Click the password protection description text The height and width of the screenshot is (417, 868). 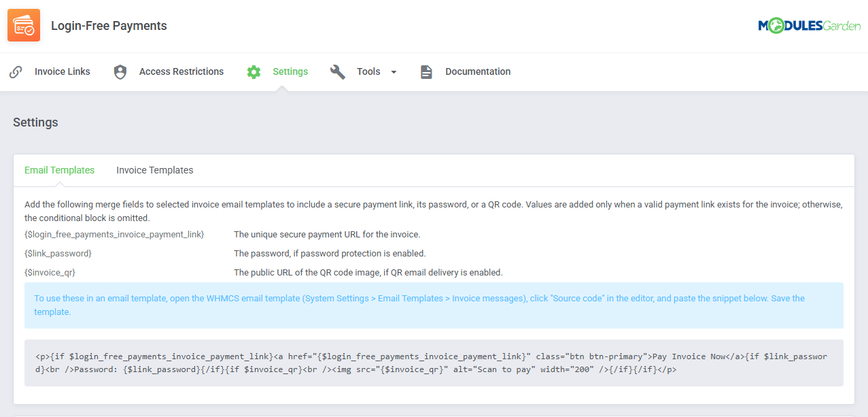pyautogui.click(x=330, y=254)
